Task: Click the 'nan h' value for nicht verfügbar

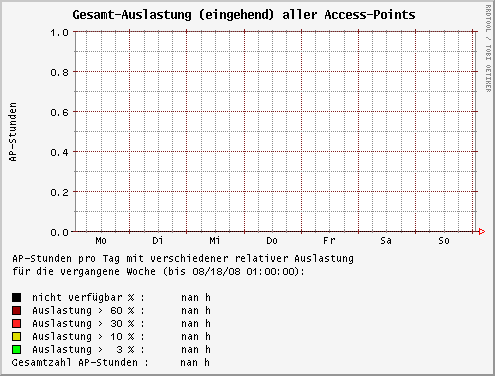Action: click(x=196, y=297)
